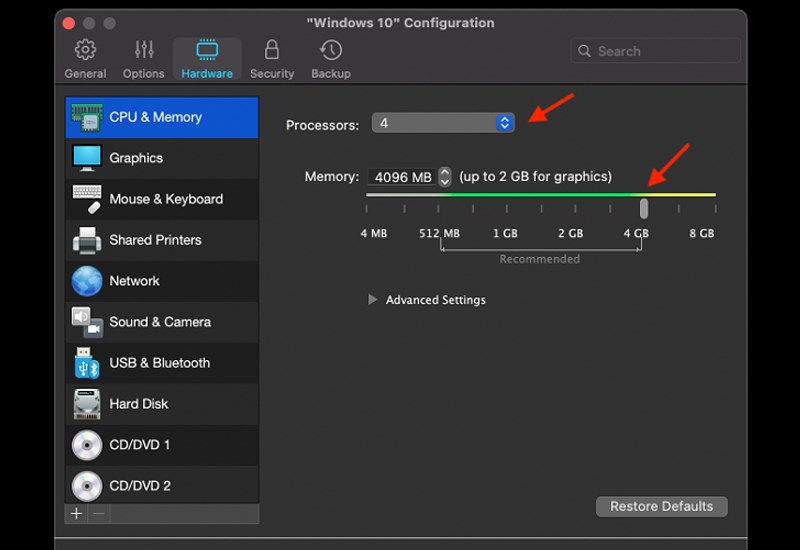Click the Restore Defaults button
The width and height of the screenshot is (800, 550).
661,506
